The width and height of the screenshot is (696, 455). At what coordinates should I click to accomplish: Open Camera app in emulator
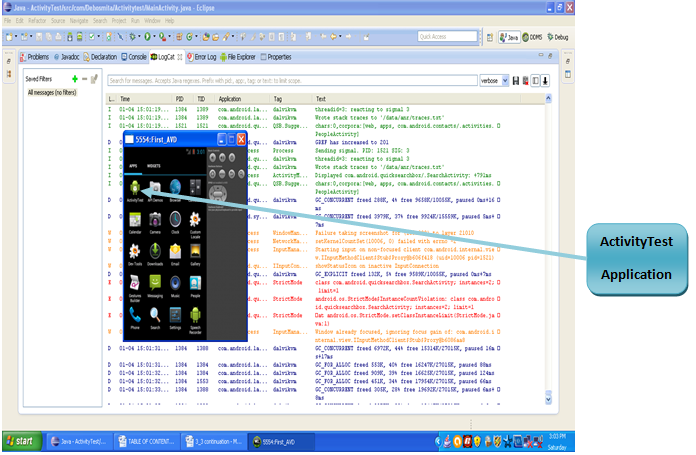[155, 223]
